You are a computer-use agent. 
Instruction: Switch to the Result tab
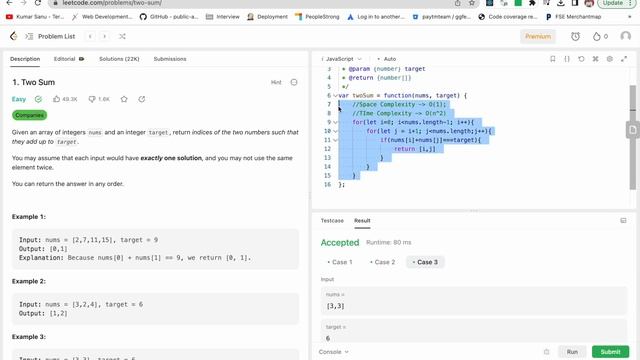point(362,220)
